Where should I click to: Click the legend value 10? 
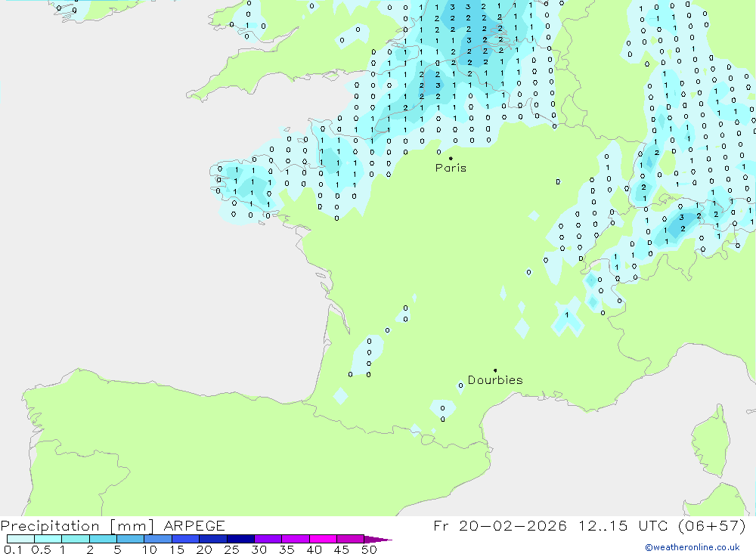pos(150,549)
